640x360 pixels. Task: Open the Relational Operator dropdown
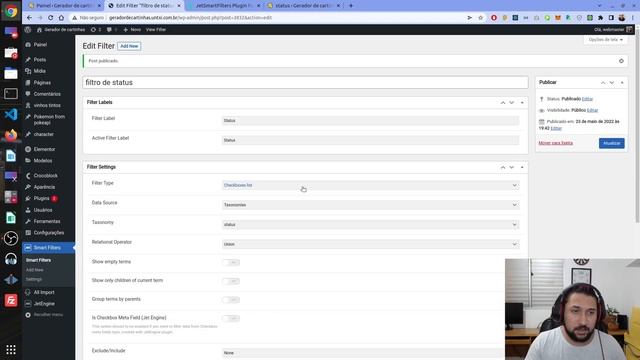click(370, 244)
